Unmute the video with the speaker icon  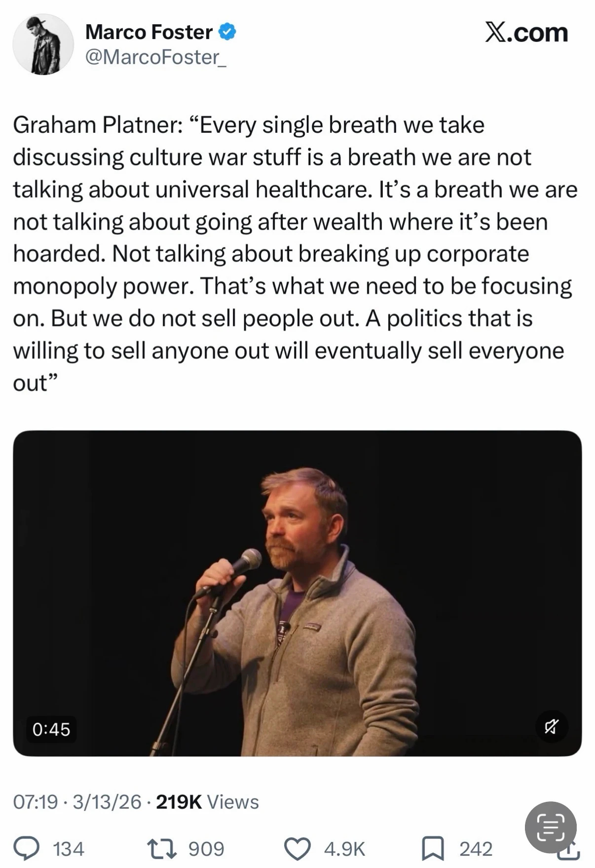click(552, 726)
